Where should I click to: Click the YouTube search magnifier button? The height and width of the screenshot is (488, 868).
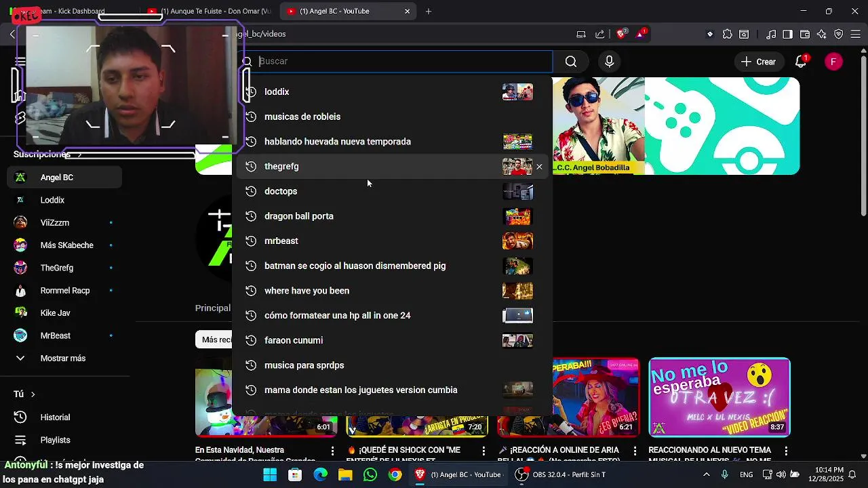pyautogui.click(x=571, y=62)
